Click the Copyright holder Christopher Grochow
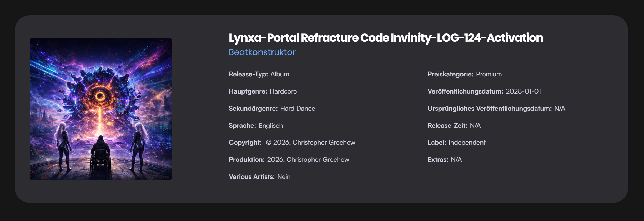Viewport: 644px width, 221px height. point(324,143)
